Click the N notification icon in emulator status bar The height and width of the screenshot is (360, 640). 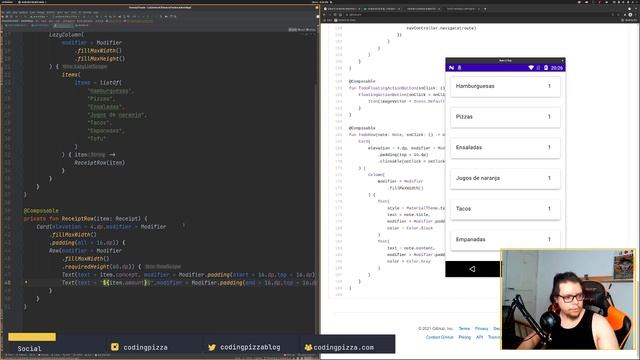(451, 68)
